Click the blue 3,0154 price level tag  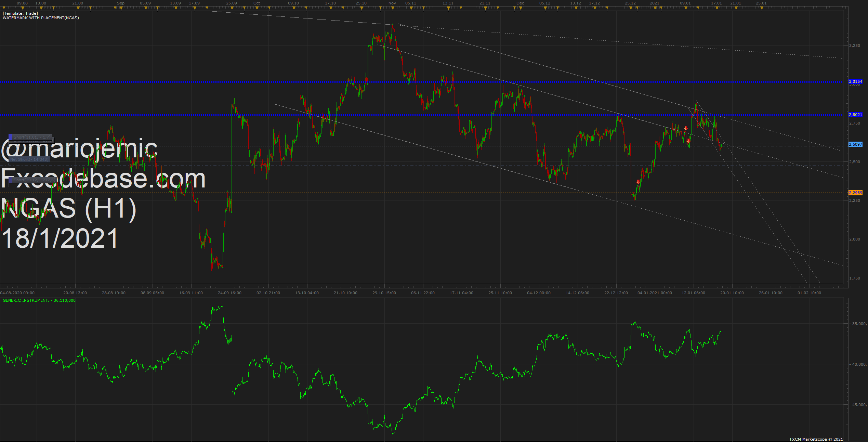click(x=855, y=81)
